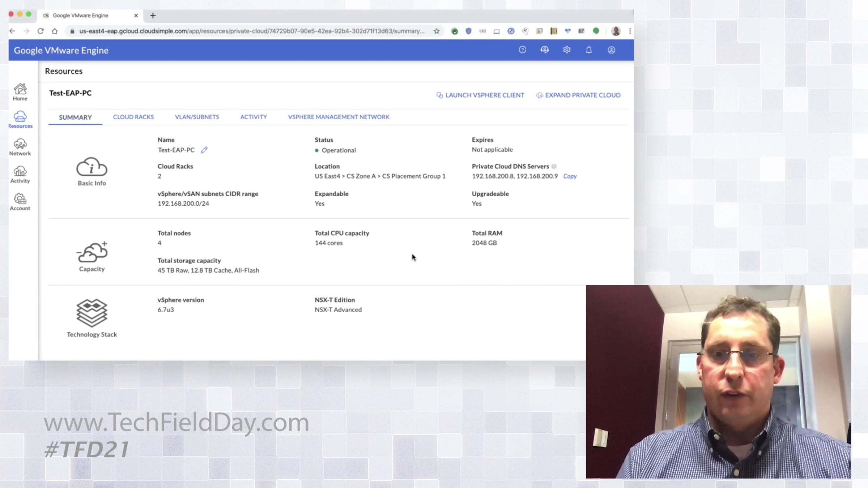Open the help question mark icon
Viewport: 868px width, 488px height.
(522, 50)
